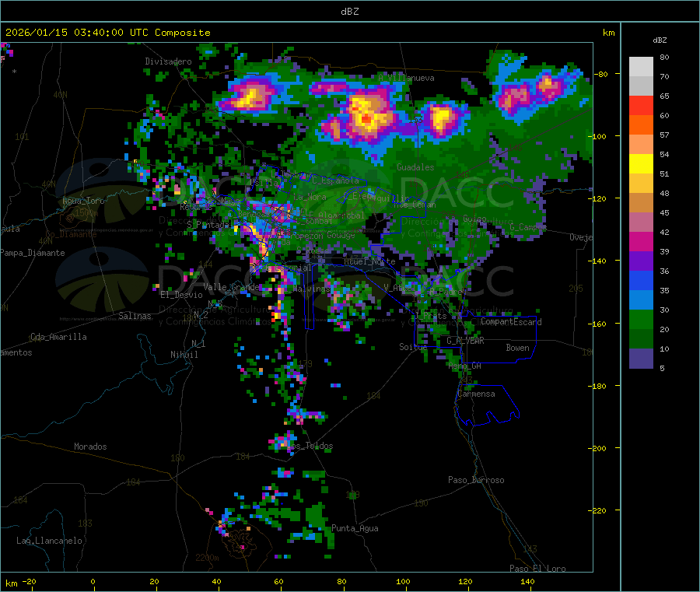Click the -220 tick on the right km axis
The image size is (700, 592).
(597, 511)
